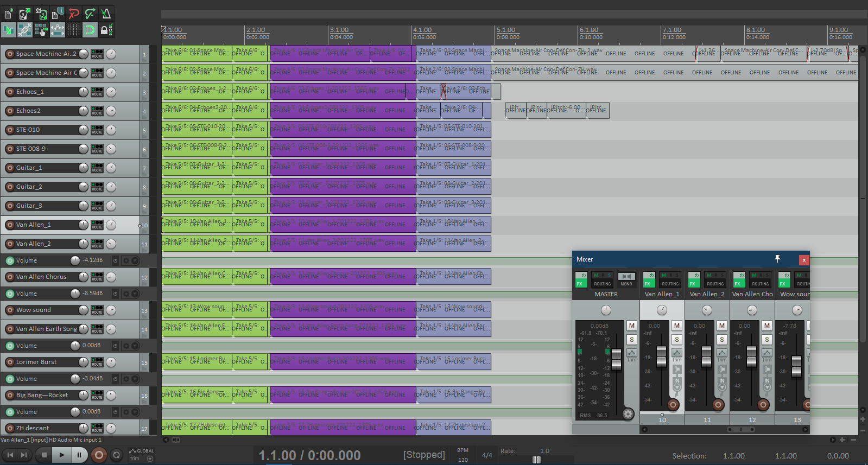Arm record on Van Allen_2 mixer strip

pyautogui.click(x=718, y=405)
